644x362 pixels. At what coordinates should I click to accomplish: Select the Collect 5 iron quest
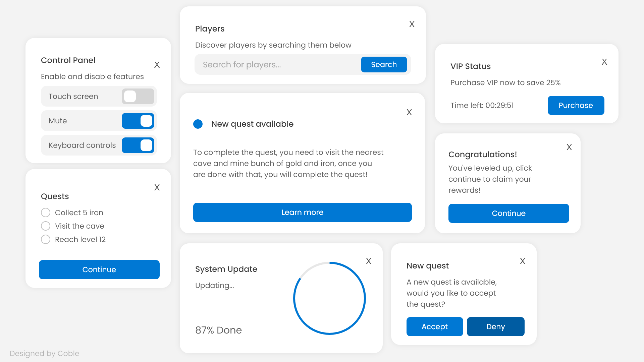point(46,213)
